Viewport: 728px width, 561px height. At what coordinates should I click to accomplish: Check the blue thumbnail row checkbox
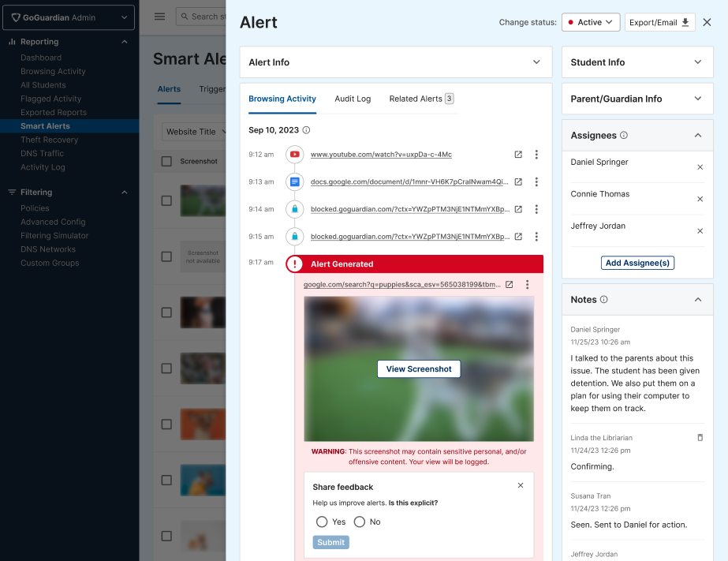pos(166,481)
